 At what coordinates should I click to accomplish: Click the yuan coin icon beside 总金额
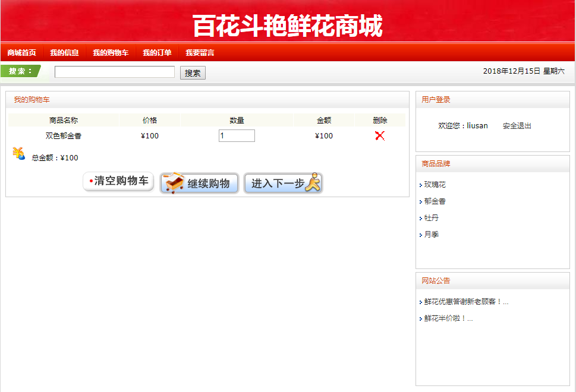[19, 153]
